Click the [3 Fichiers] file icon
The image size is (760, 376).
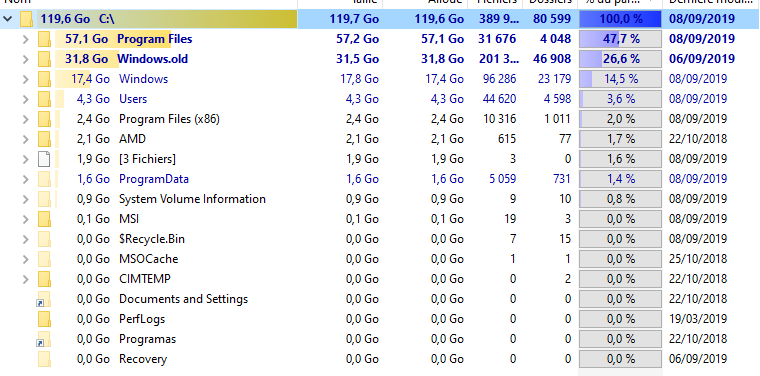[x=44, y=159]
